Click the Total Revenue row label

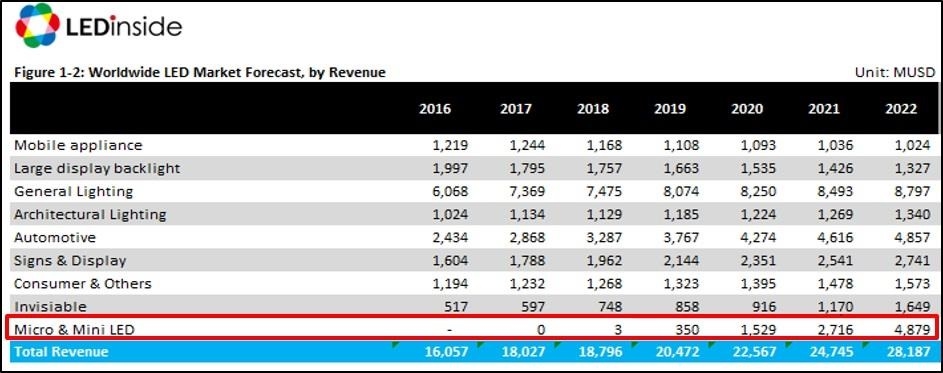coord(61,352)
